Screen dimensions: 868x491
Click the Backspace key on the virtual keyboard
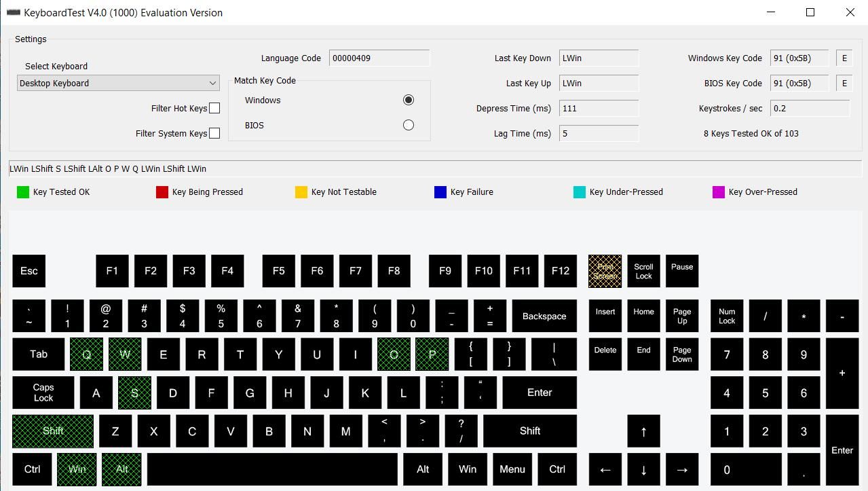pyautogui.click(x=544, y=316)
